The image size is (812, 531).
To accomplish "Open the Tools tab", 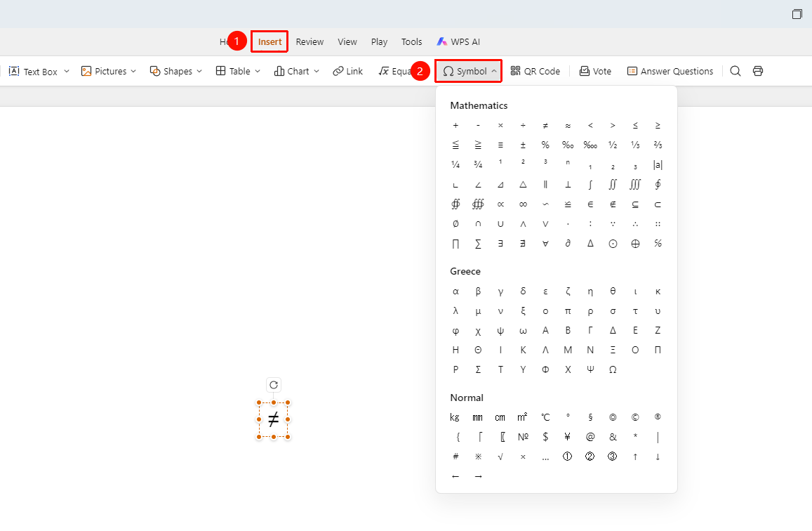I will pos(412,42).
